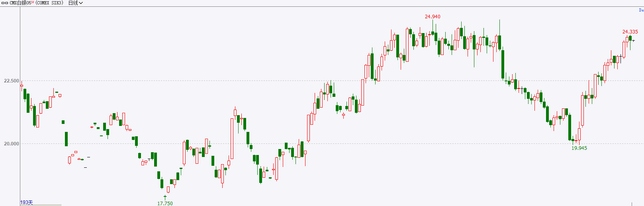644x206 pixels.
Task: Click the 193天 day count label
Action: click(x=27, y=202)
